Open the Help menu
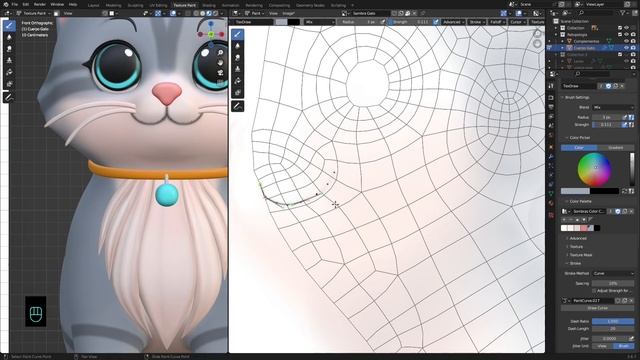 pyautogui.click(x=73, y=4)
